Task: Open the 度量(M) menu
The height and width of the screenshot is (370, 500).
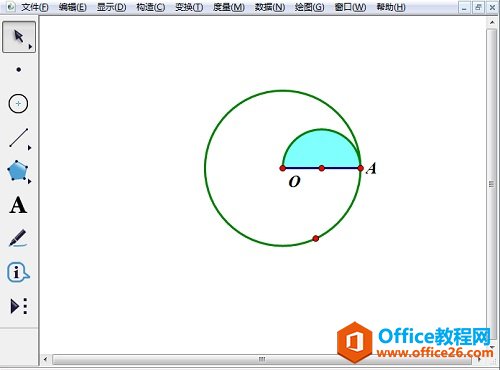Action: 229,7
